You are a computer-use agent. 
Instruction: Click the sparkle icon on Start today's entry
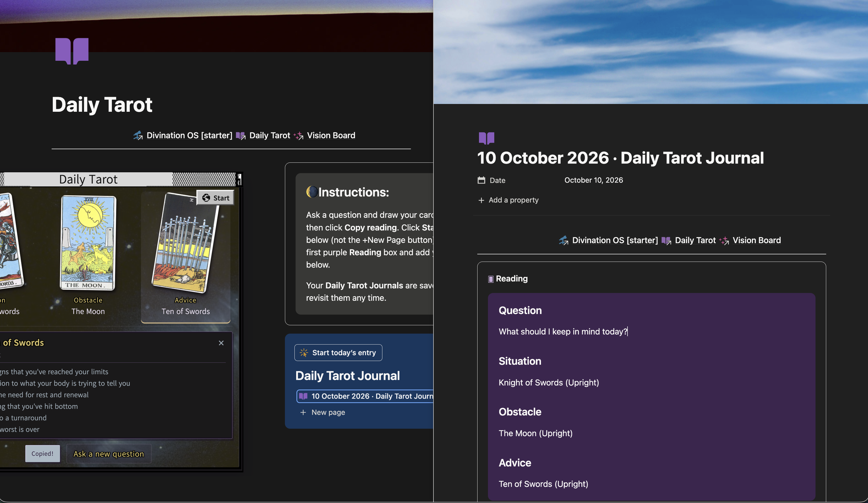(304, 352)
